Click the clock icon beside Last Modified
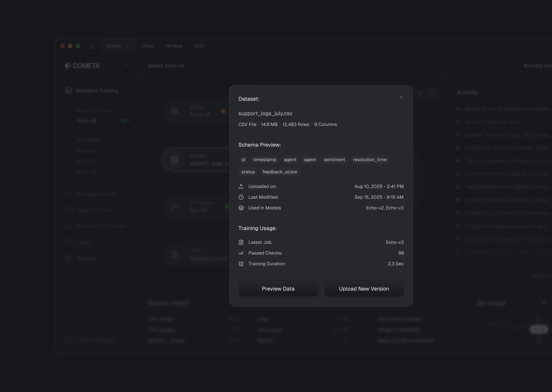This screenshot has height=392, width=552. click(241, 197)
